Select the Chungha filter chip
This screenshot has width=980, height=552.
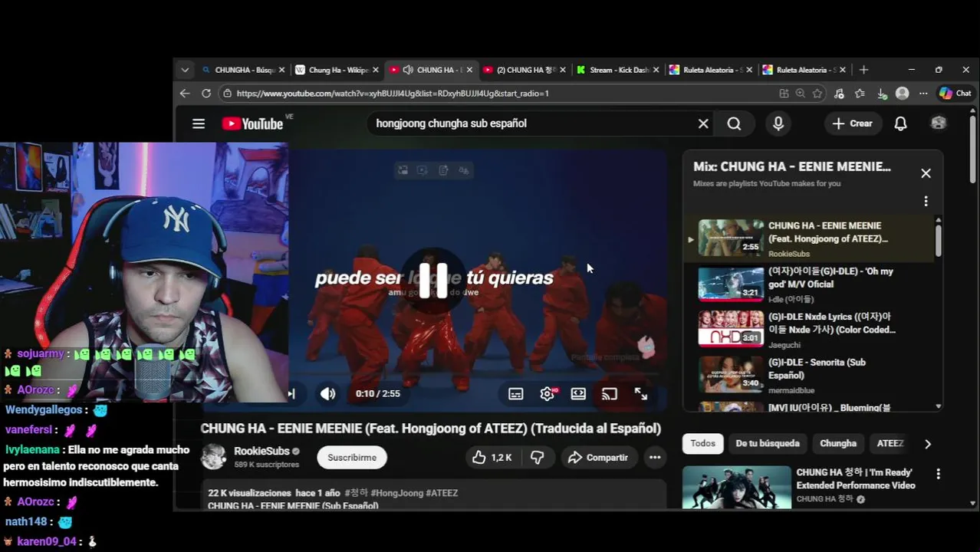coord(838,443)
